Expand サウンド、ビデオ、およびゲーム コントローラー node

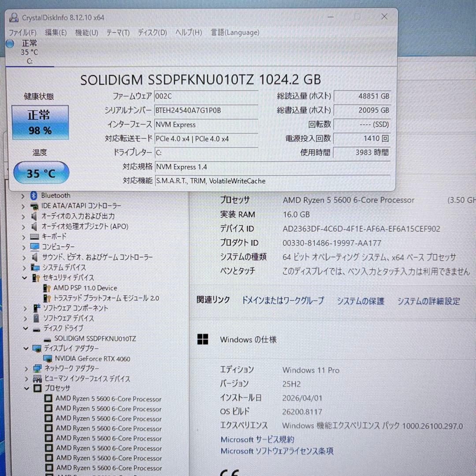click(x=24, y=258)
